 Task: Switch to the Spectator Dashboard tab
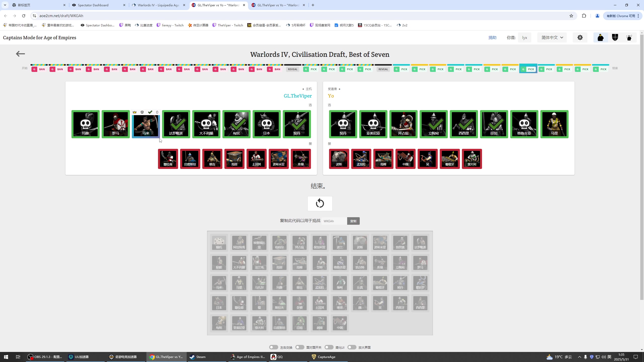99,5
